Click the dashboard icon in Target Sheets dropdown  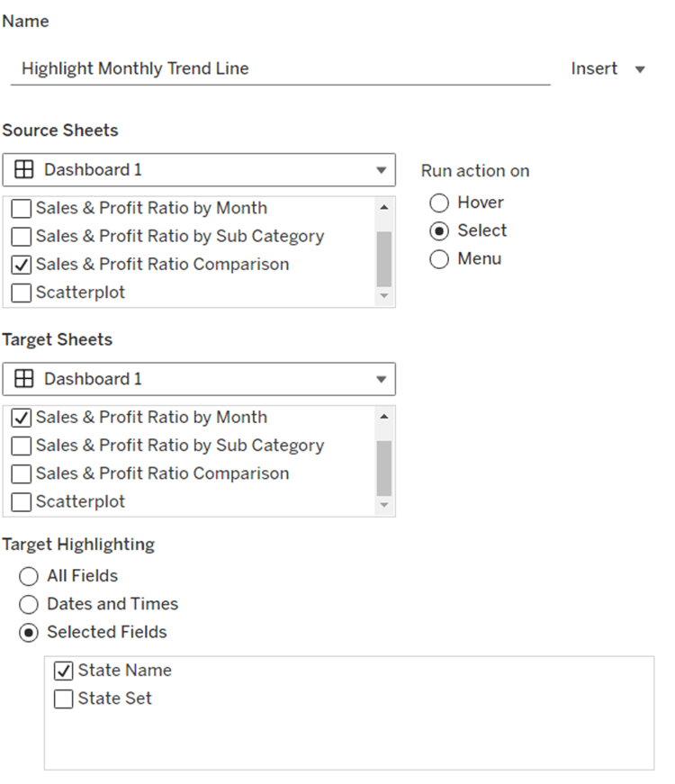tap(24, 379)
